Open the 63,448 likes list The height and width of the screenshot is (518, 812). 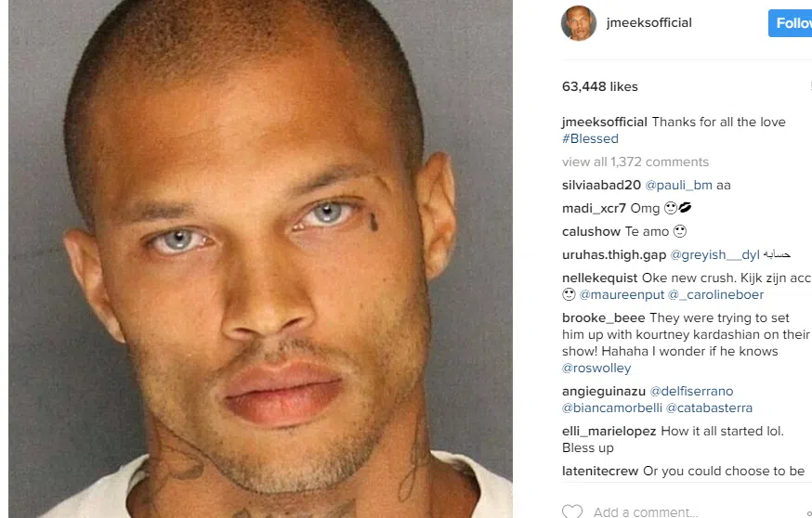click(x=599, y=86)
